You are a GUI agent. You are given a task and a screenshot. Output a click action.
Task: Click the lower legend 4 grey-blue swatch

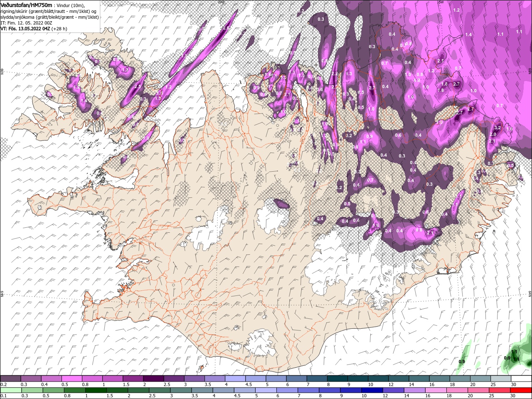tap(223, 390)
